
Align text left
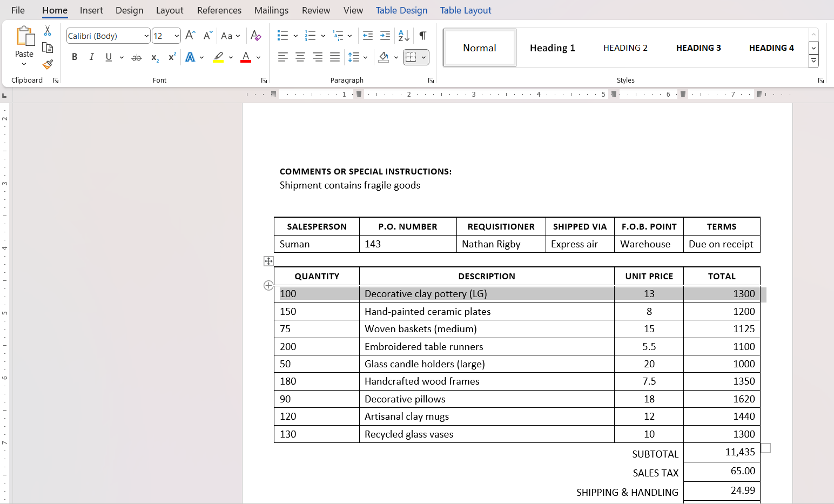pyautogui.click(x=283, y=57)
